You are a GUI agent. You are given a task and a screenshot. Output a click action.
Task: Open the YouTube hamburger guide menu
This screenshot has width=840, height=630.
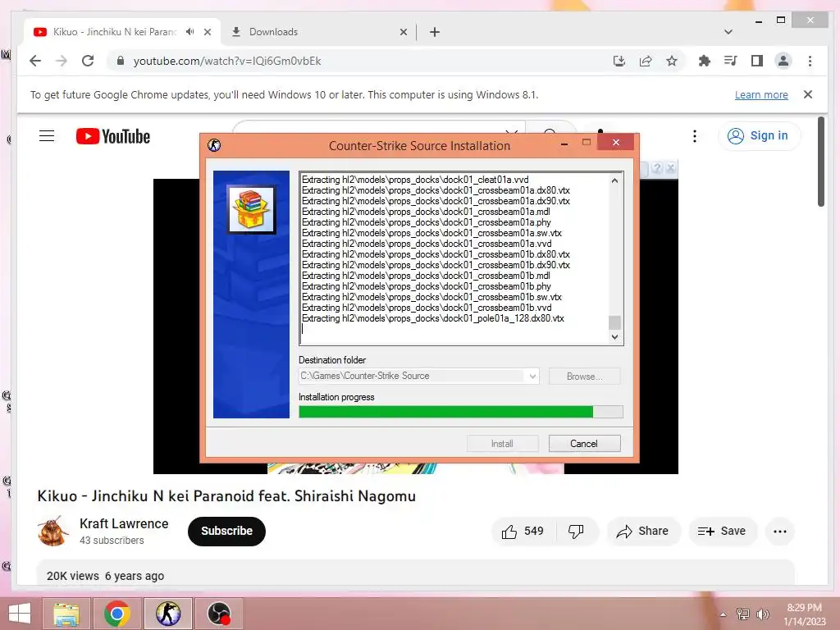pos(47,136)
